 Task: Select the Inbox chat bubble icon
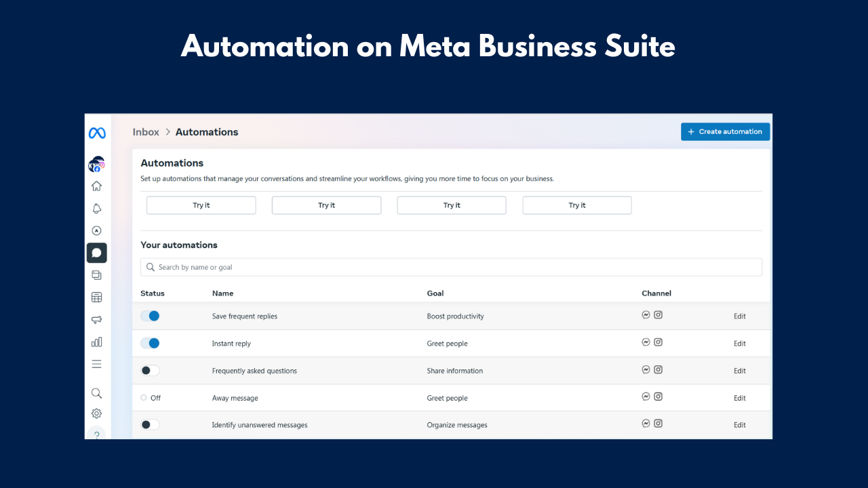(x=97, y=253)
